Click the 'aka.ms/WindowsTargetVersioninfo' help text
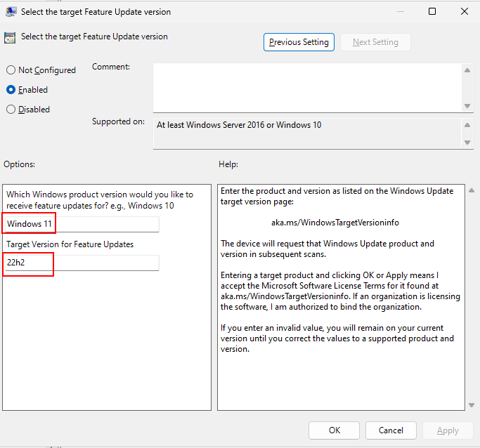Screen dimensions: 480x448 [x=335, y=223]
